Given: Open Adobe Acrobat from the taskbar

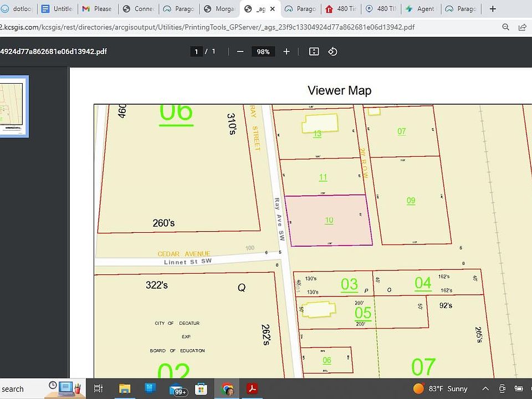Looking at the screenshot, I should pyautogui.click(x=252, y=389).
